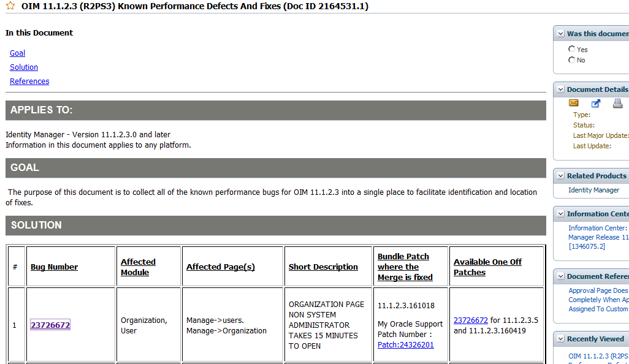Click the Bug Number column header
Viewport: 629px width, 364px height.
[x=54, y=267]
